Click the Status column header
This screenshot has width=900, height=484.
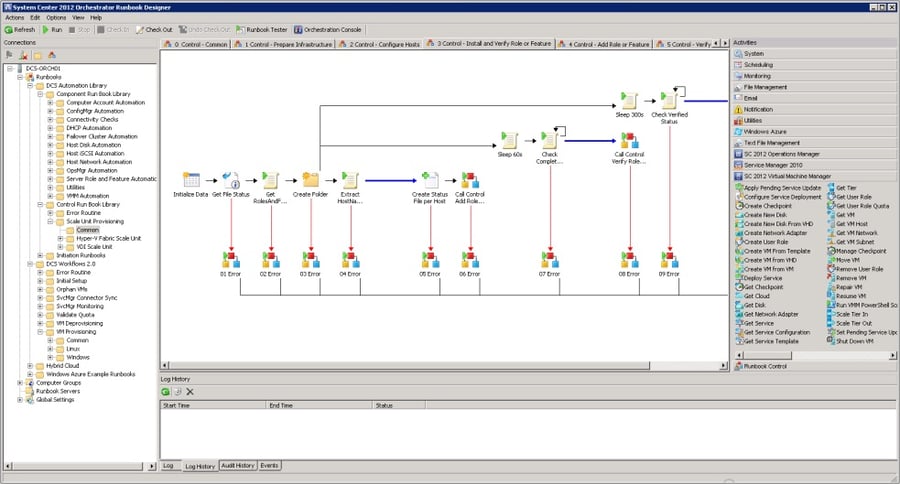coord(398,405)
